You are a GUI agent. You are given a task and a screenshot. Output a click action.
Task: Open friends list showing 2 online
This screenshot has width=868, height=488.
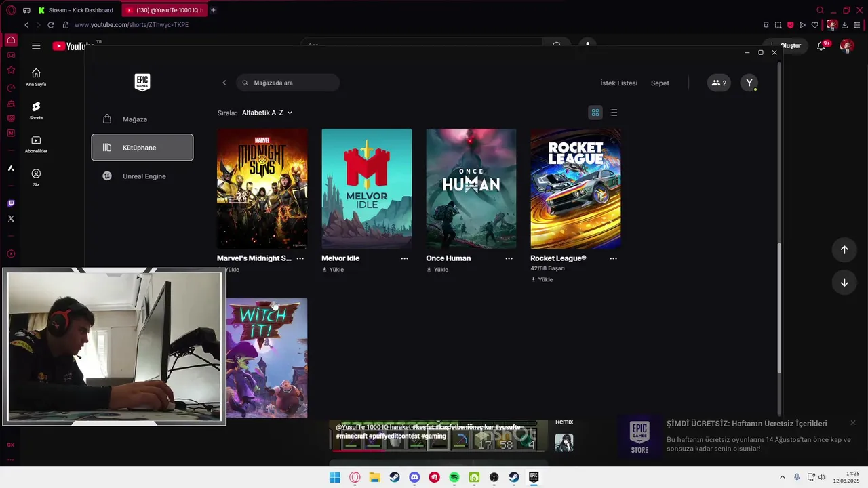pos(719,83)
